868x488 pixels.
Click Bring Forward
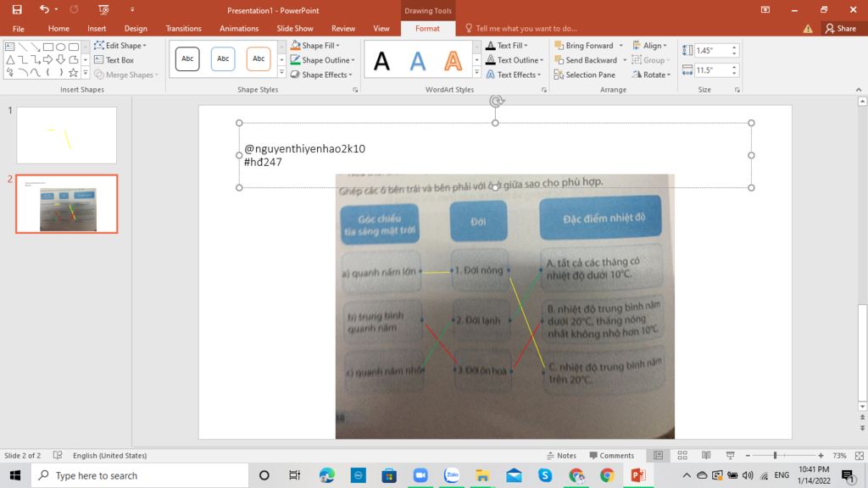coord(584,46)
